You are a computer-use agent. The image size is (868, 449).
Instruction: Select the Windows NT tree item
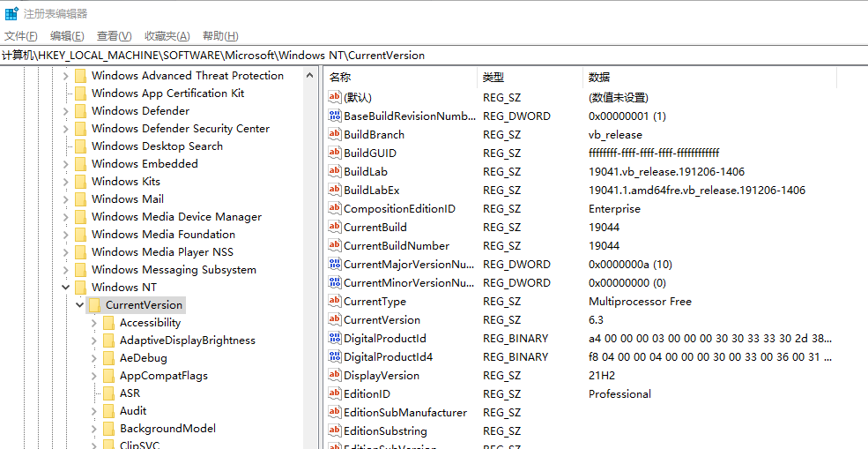[124, 288]
